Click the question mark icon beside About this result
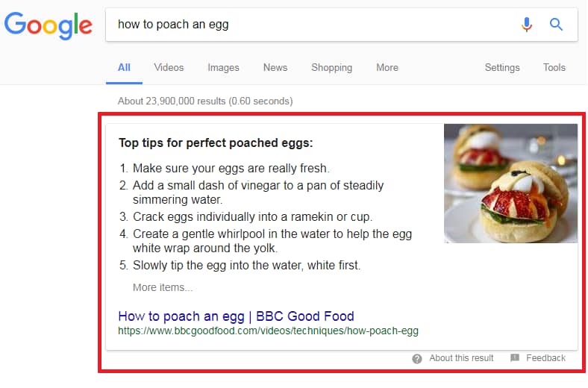 pyautogui.click(x=417, y=359)
